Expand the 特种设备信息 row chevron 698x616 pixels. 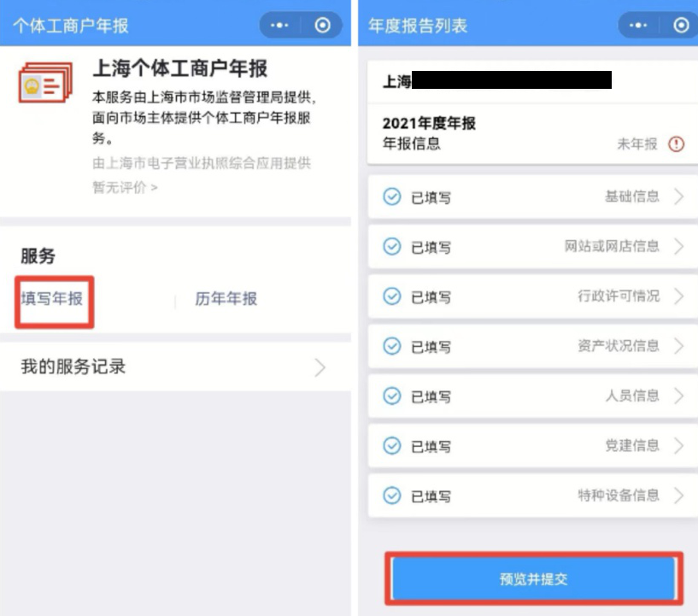point(679,496)
